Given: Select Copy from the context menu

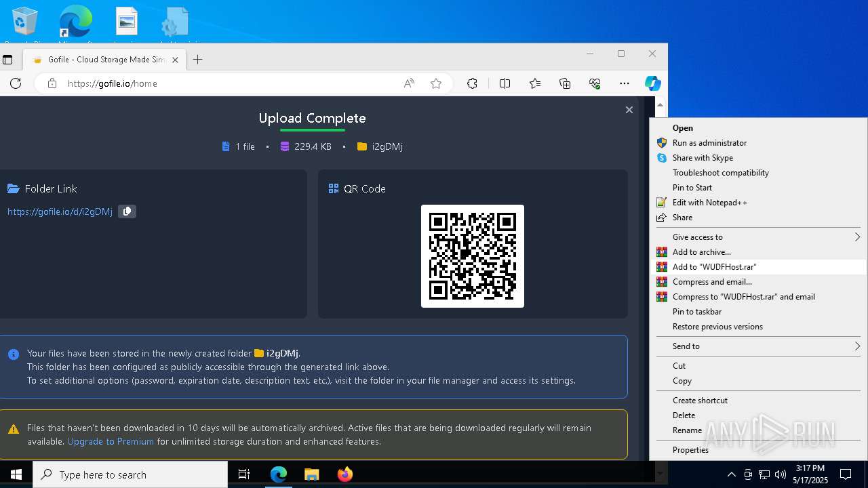Looking at the screenshot, I should [758, 381].
